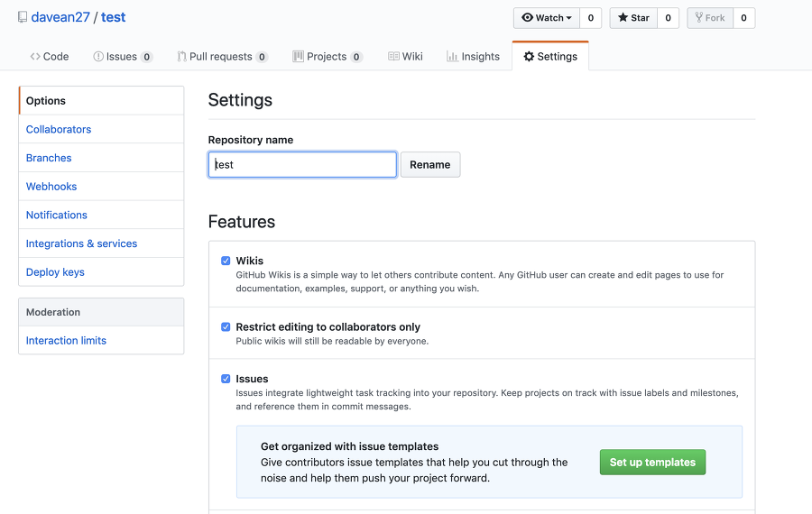The height and width of the screenshot is (514, 812).
Task: Switch to the Pull requests tab
Action: [222, 57]
